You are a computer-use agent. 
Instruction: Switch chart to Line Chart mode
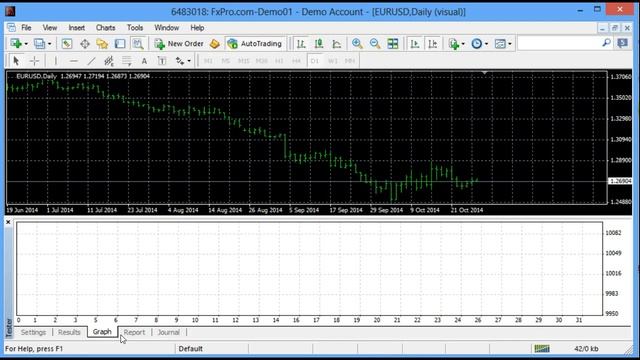[x=337, y=44]
